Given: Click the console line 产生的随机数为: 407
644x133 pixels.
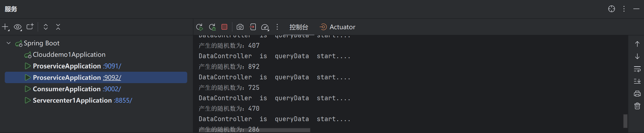Looking at the screenshot, I should point(229,46).
